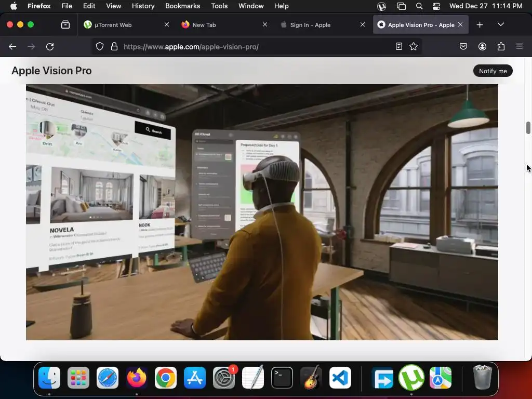Open Control Center in menu bar

(436, 6)
